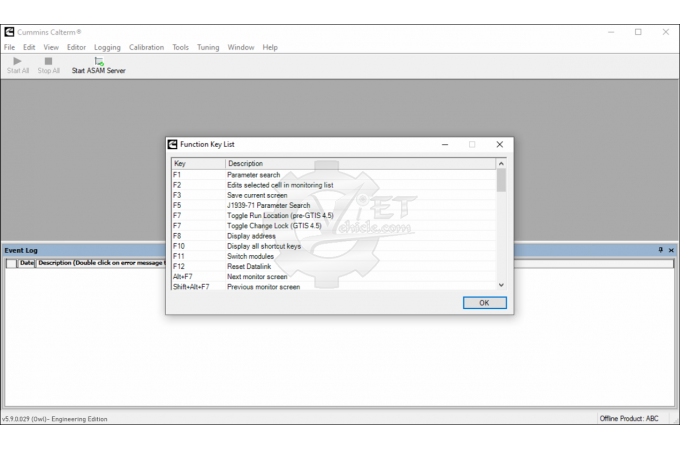680x450 pixels.
Task: Click scroll up arrow in key list
Action: 501,163
